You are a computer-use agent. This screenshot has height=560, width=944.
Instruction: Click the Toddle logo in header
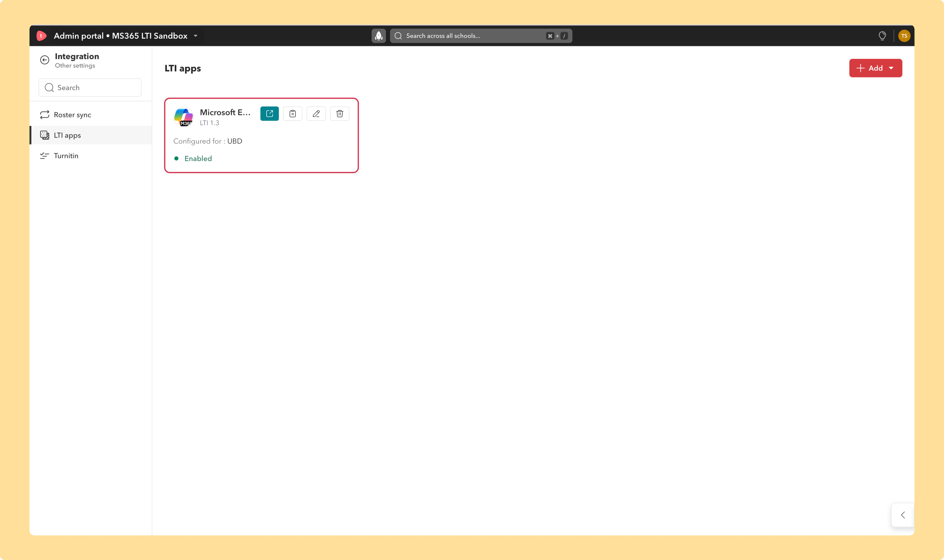coord(41,36)
